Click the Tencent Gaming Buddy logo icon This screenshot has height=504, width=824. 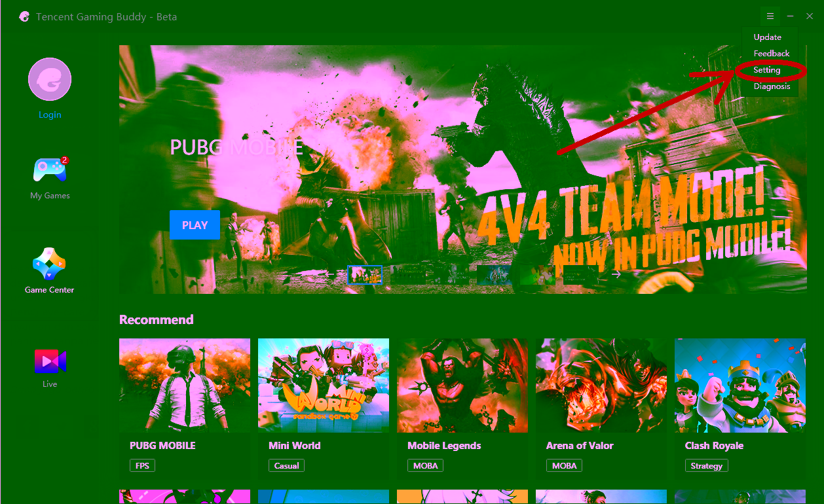click(24, 16)
